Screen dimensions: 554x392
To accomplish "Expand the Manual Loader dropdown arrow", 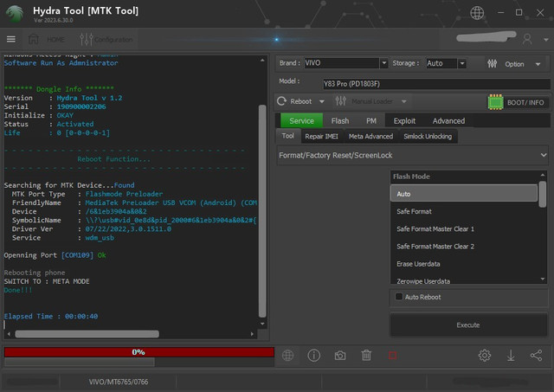I will point(404,102).
